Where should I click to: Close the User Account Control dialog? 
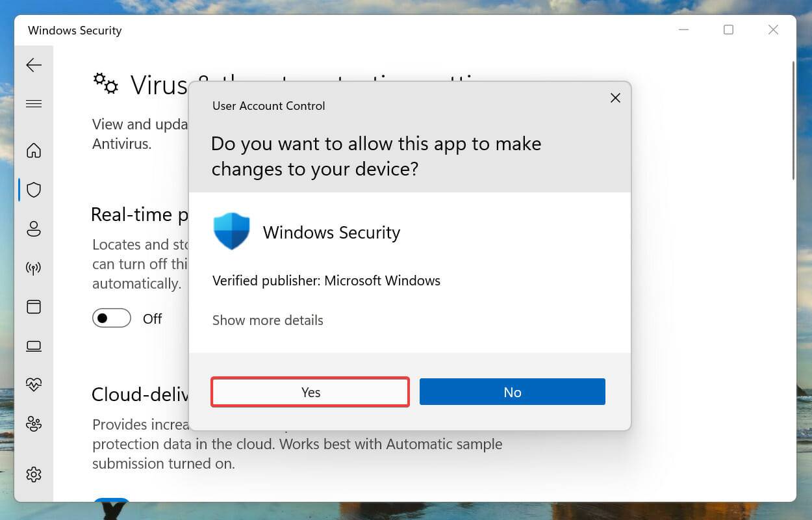[x=615, y=97]
